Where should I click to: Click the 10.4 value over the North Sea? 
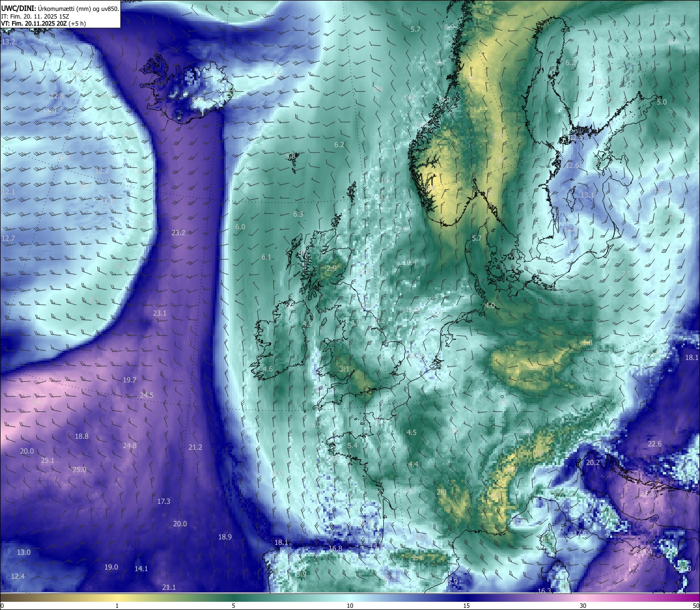409,262
